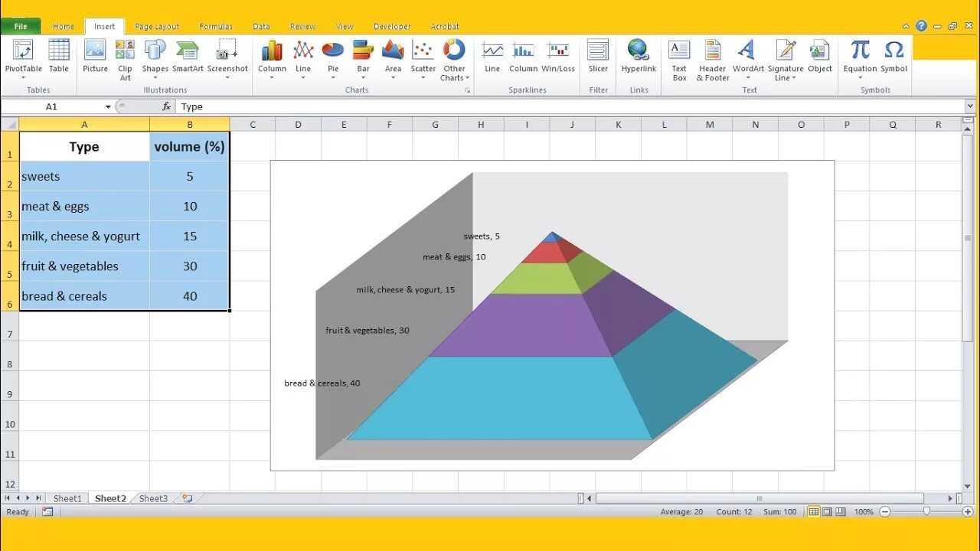Switch to the Page Layout tab
Image resolution: width=980 pixels, height=551 pixels.
coord(156,26)
